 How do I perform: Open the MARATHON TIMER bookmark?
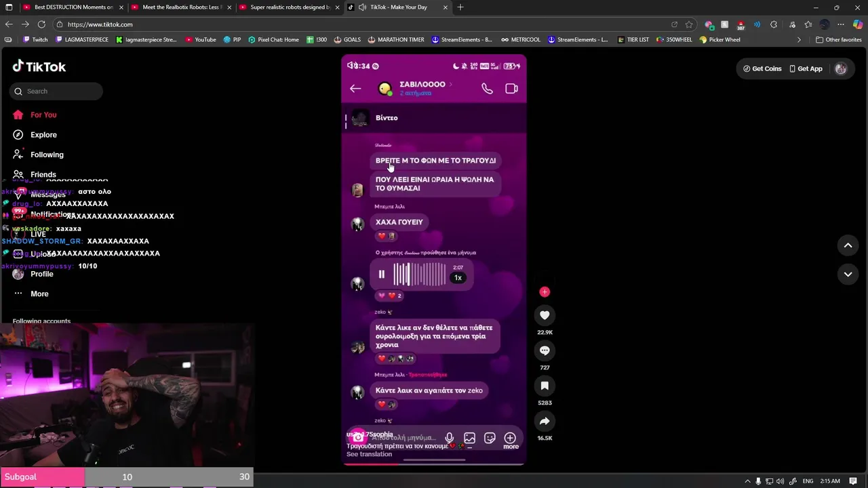[395, 40]
